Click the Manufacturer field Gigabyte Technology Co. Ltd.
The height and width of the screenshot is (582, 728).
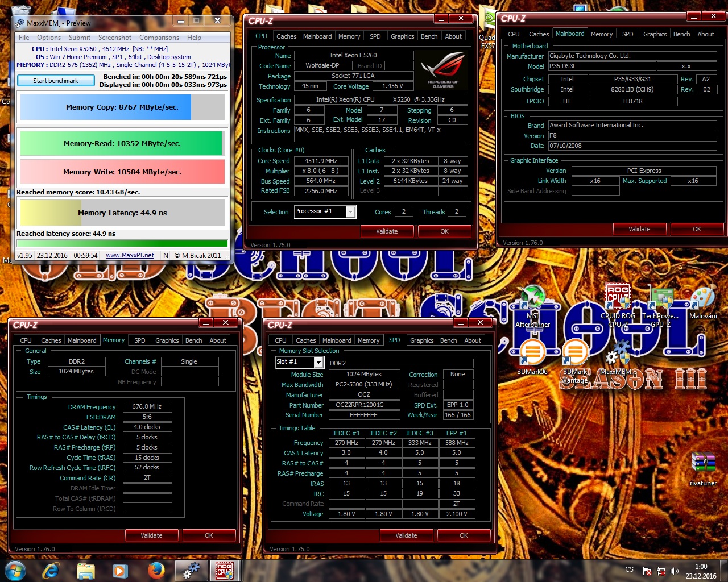click(x=632, y=56)
